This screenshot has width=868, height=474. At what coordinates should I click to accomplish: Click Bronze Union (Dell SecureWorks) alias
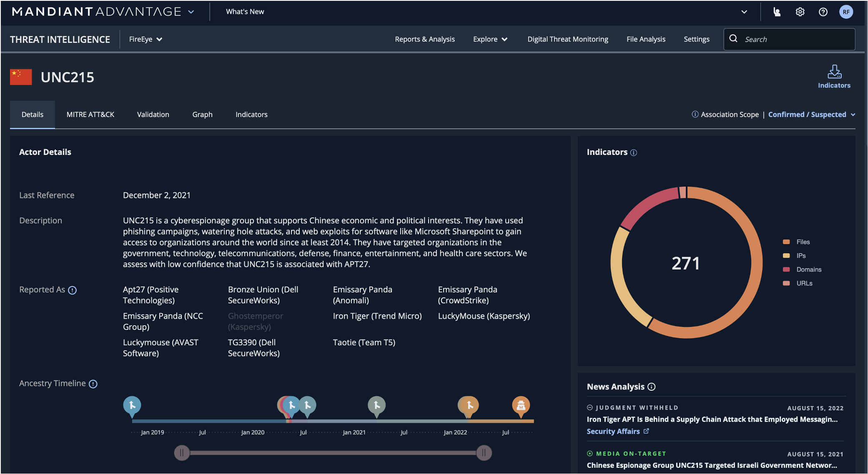click(263, 295)
